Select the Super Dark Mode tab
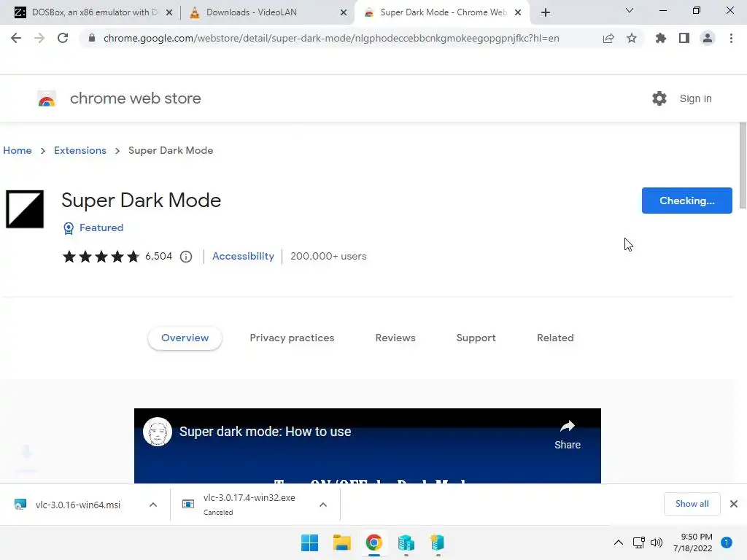This screenshot has height=560, width=747. 443,12
